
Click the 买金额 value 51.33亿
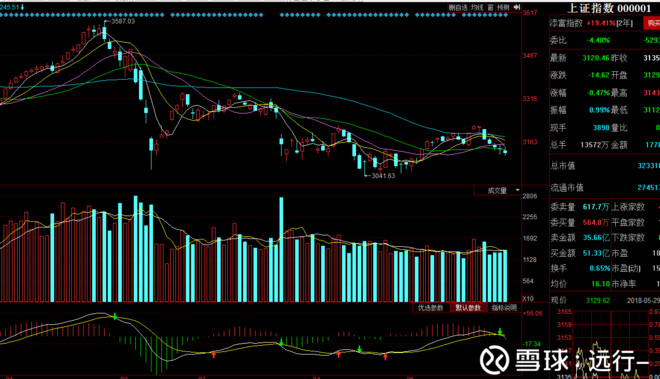(596, 253)
